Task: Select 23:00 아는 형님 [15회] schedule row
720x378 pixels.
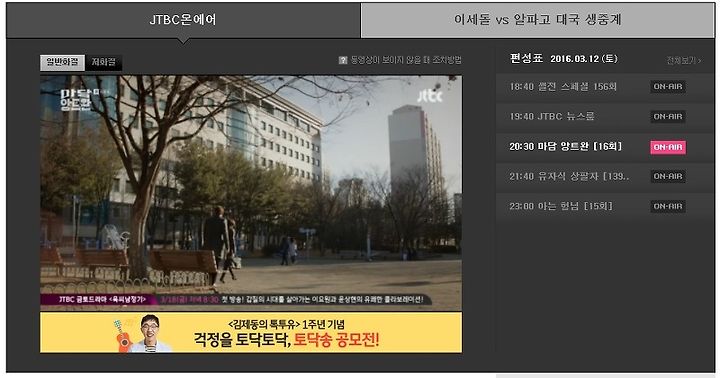Action: point(604,206)
